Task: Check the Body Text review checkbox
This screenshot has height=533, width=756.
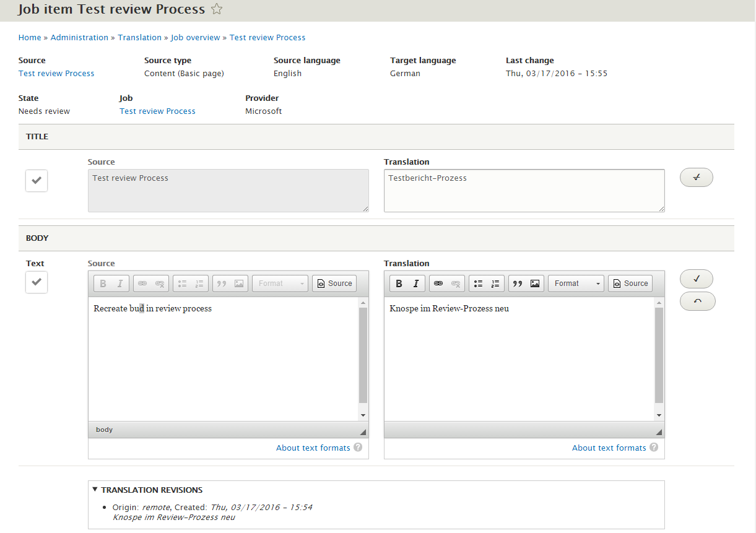Action: tap(35, 282)
